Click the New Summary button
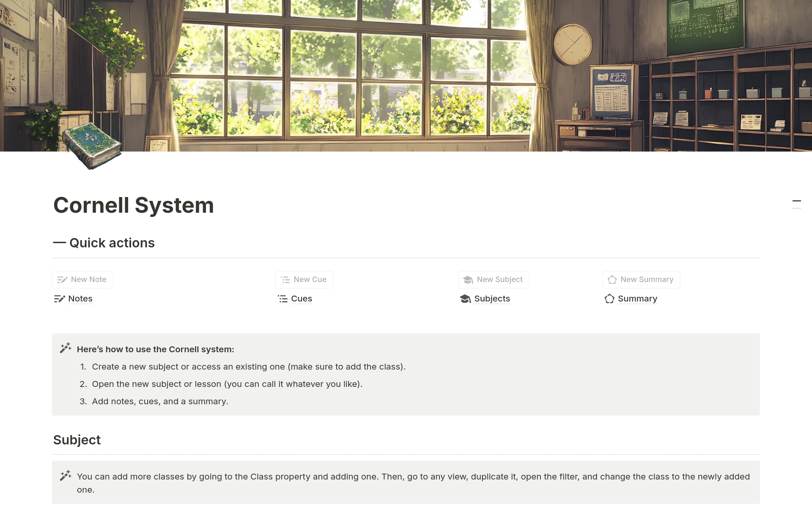The width and height of the screenshot is (812, 507). tap(641, 280)
